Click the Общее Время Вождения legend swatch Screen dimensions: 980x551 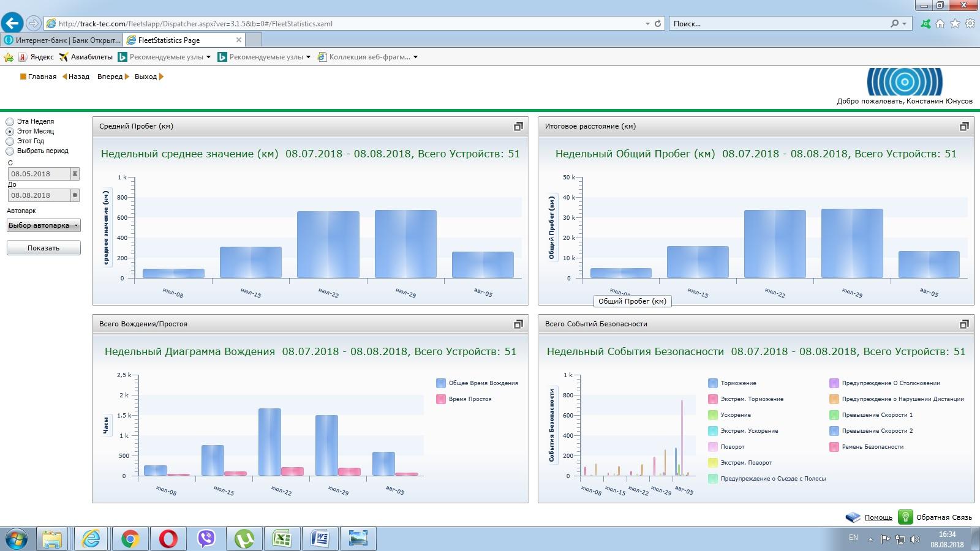(x=441, y=383)
